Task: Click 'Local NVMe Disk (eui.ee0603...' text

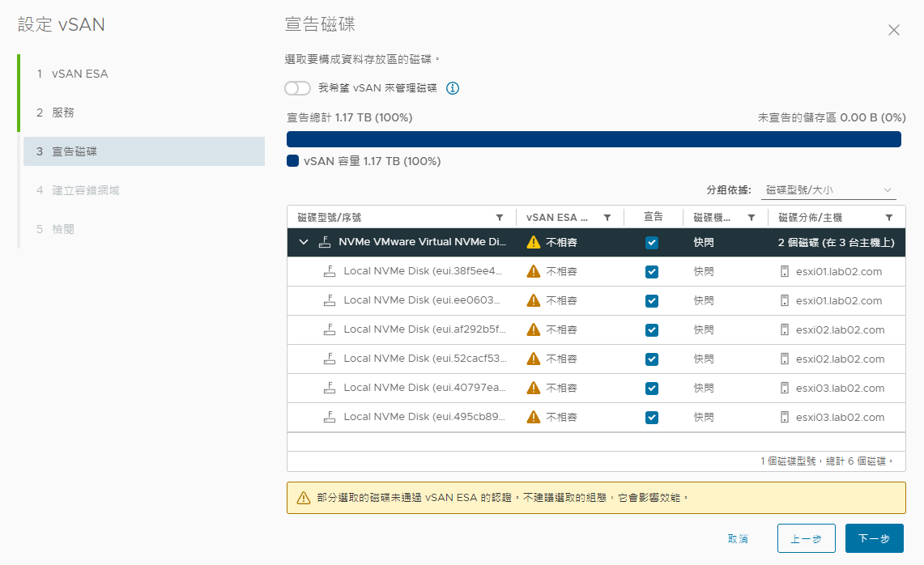Action: (x=422, y=299)
